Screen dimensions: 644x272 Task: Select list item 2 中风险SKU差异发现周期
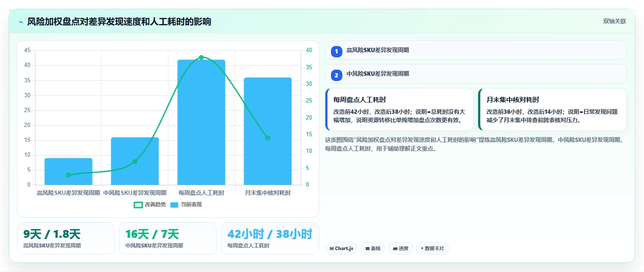(x=476, y=74)
